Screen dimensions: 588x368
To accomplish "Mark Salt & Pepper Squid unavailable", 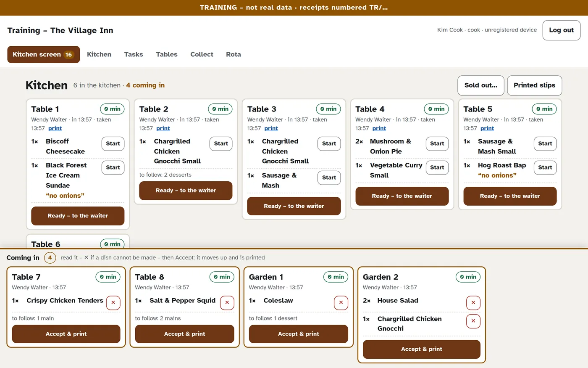I will click(x=227, y=303).
